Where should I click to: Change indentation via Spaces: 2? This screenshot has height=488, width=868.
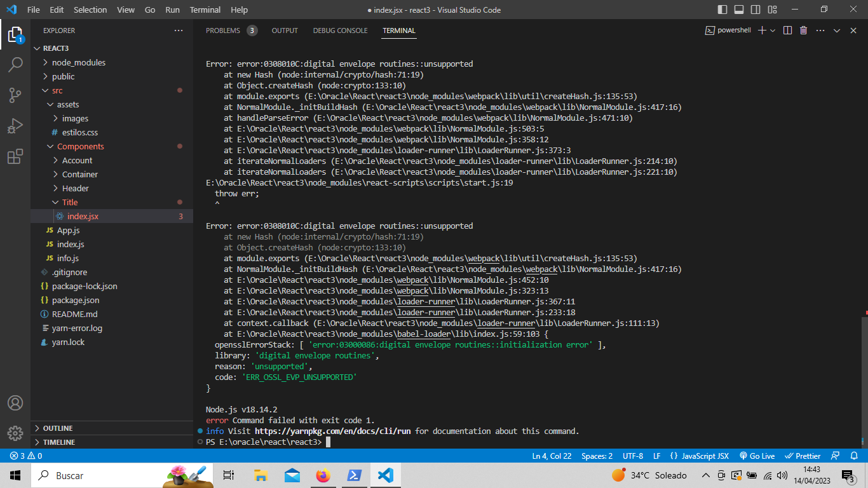coord(597,456)
